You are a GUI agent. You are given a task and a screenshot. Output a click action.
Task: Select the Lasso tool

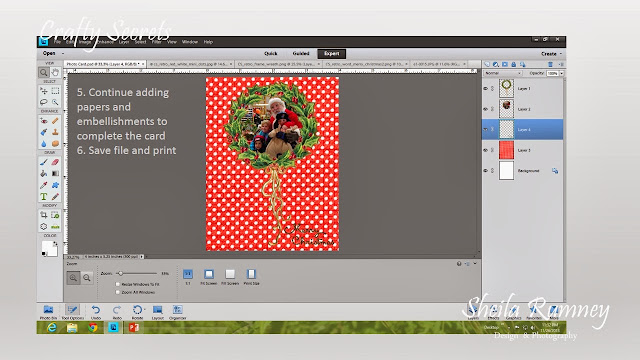[43, 102]
